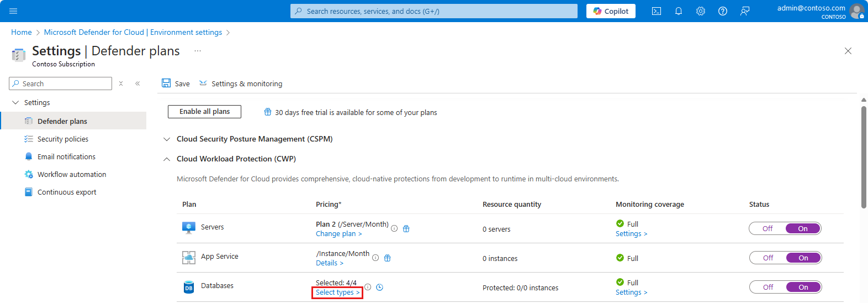Click clock icon in Databases pricing

point(379,287)
